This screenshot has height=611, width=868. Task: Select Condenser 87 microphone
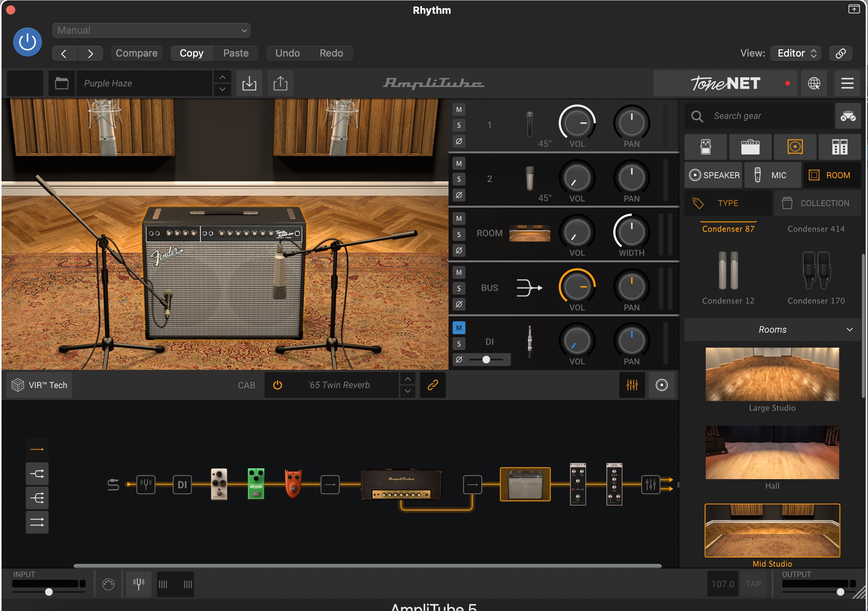click(x=728, y=229)
